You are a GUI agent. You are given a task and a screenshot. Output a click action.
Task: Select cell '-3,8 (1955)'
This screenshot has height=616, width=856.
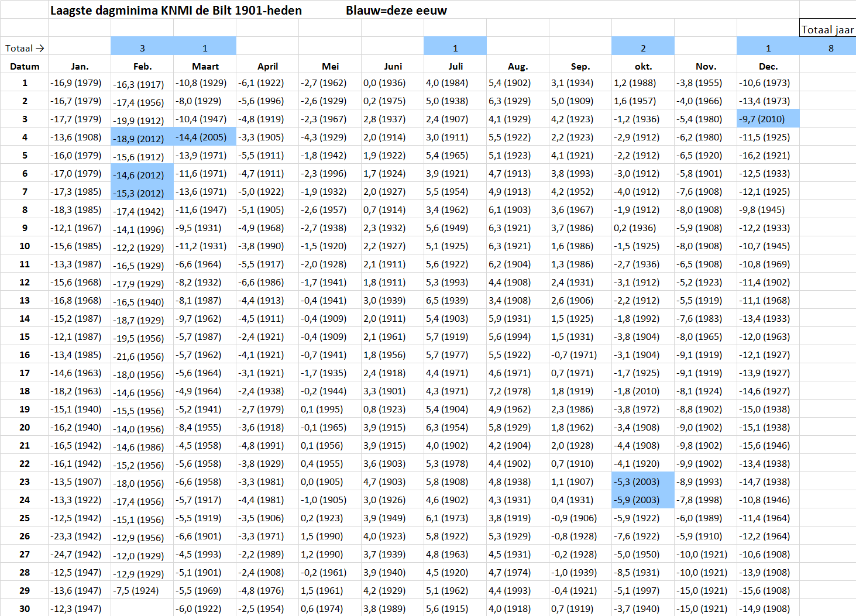tap(706, 82)
